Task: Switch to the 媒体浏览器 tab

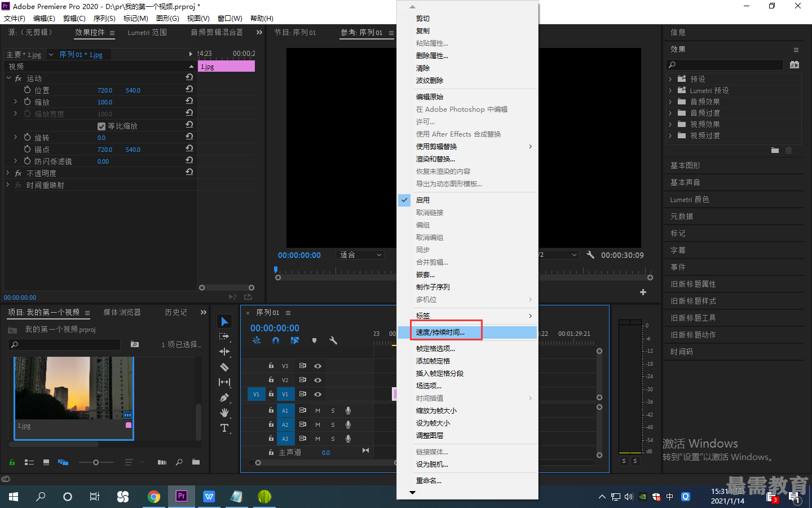Action: click(x=122, y=312)
